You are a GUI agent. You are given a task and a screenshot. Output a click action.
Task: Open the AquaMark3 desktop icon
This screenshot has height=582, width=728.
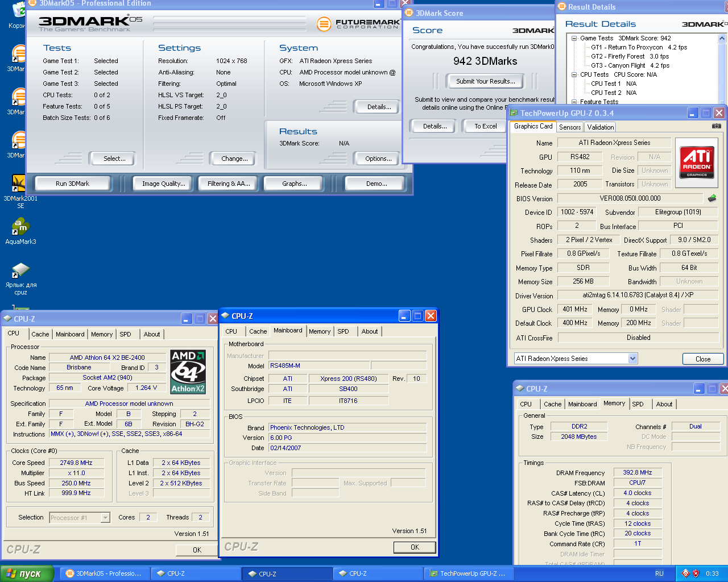click(x=20, y=231)
